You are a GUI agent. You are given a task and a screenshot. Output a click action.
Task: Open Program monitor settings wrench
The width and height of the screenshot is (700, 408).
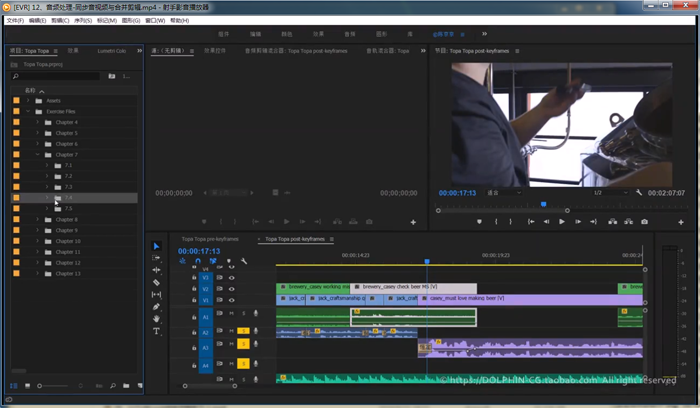[x=639, y=192]
